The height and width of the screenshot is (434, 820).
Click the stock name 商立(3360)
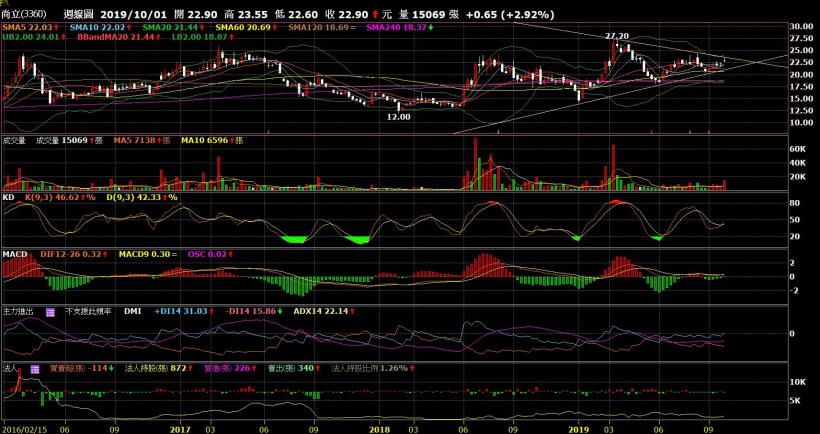click(x=24, y=15)
